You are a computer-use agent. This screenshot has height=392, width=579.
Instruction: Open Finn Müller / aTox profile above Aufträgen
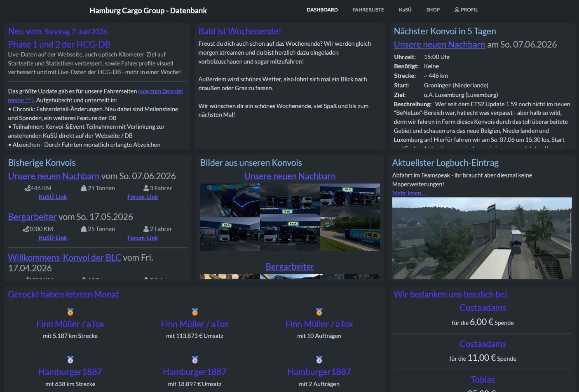point(319,324)
